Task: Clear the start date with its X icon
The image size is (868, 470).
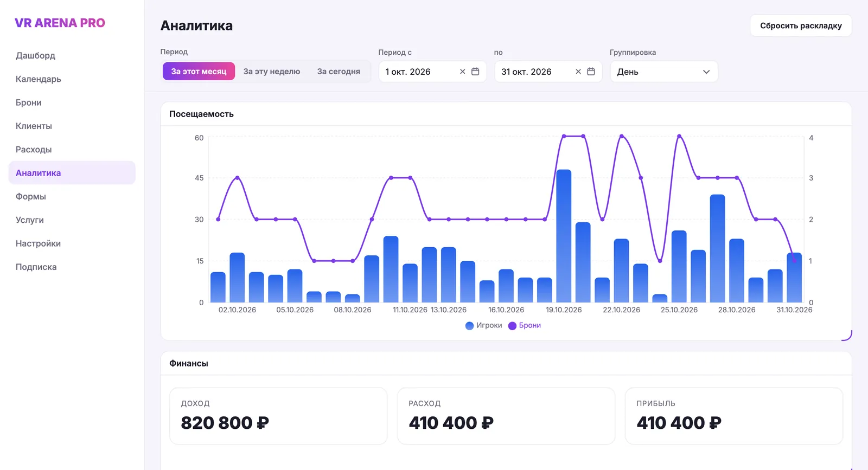Action: pos(462,72)
